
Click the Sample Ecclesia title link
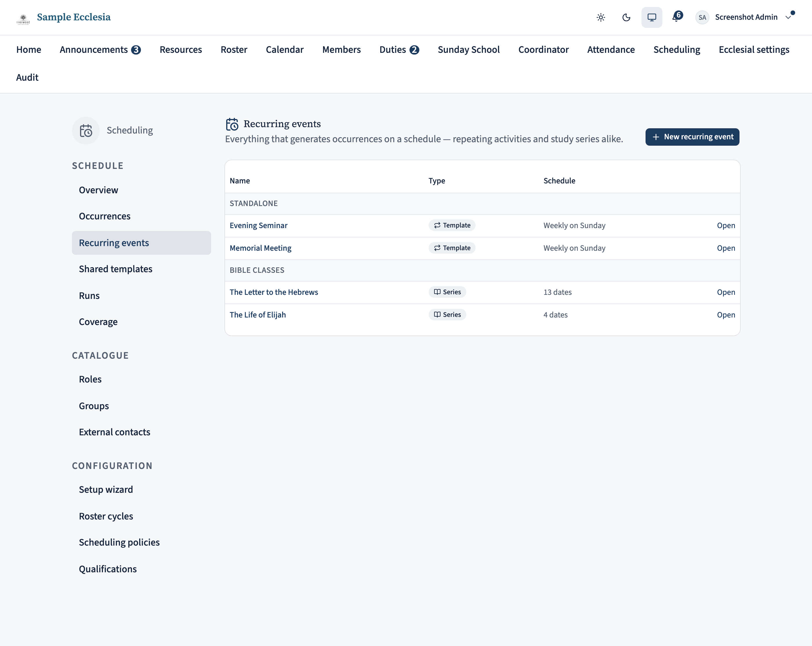74,17
